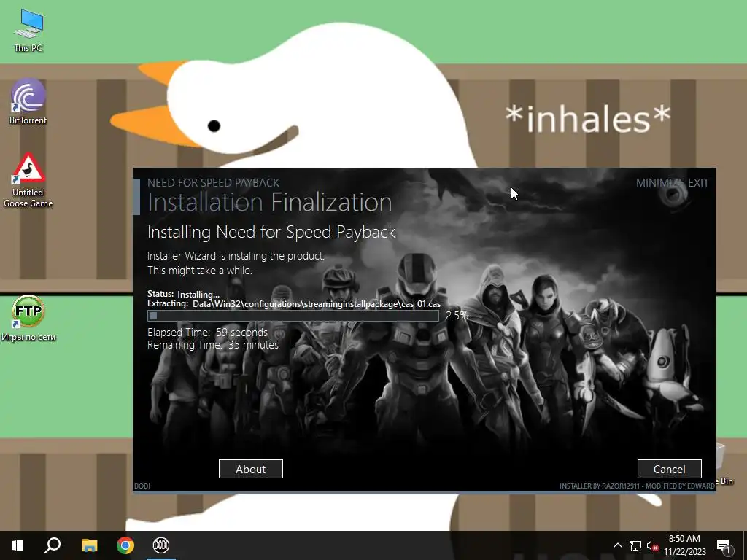Screen dimensions: 747x560
Task: Click MINIMIZE in the installer header
Action: point(659,183)
